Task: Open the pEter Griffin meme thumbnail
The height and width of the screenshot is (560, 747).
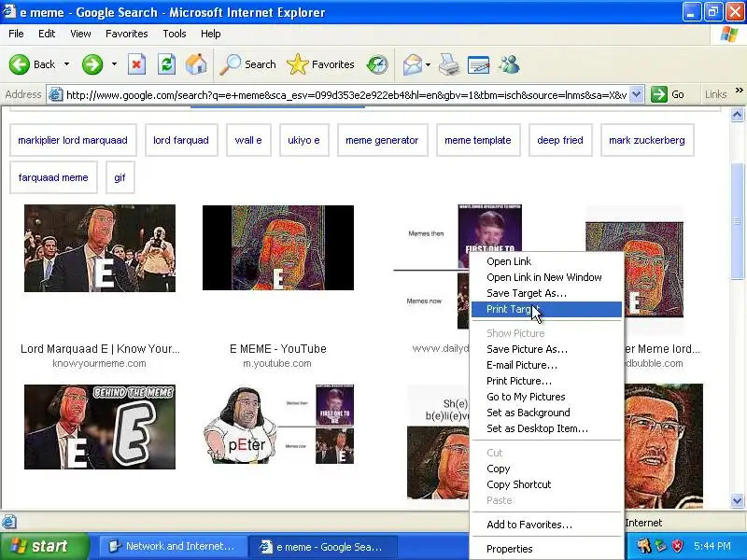Action: (x=278, y=425)
